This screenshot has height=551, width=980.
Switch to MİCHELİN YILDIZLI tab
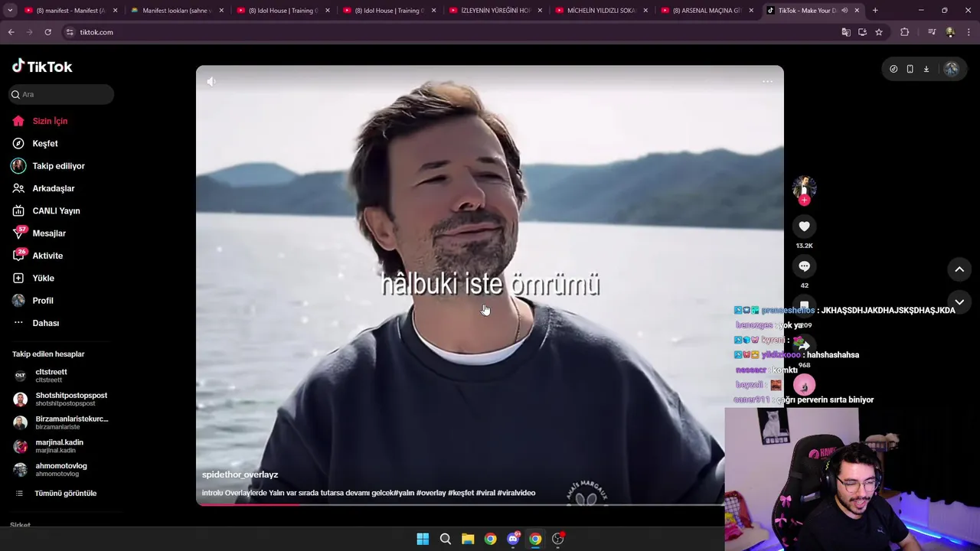600,11
